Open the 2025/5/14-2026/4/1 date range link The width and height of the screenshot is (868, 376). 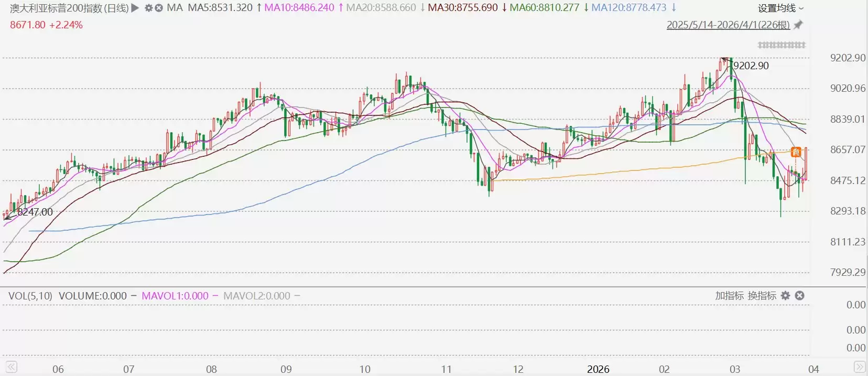[x=728, y=25]
